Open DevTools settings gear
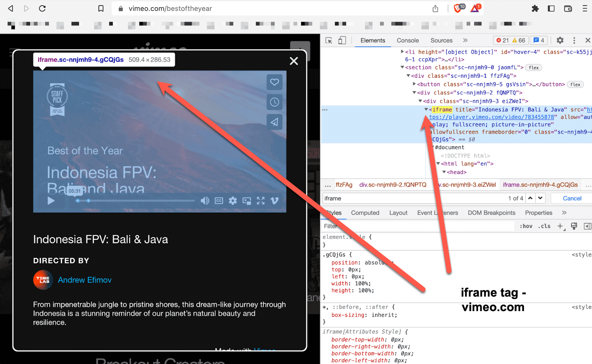 560,40
